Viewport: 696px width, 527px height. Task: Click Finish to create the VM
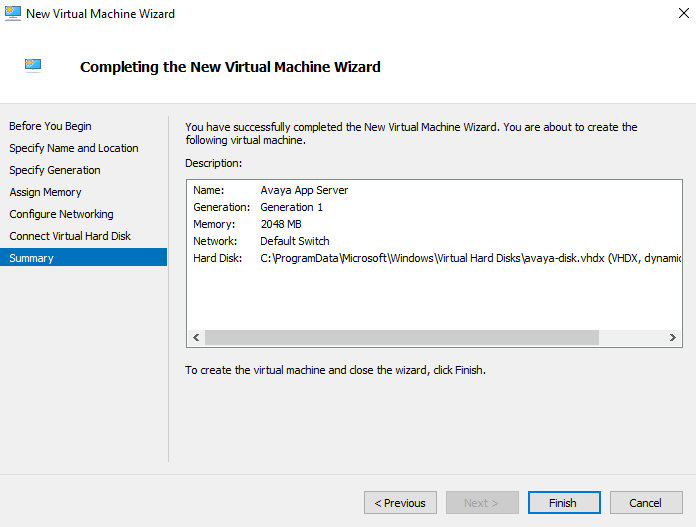click(x=564, y=503)
